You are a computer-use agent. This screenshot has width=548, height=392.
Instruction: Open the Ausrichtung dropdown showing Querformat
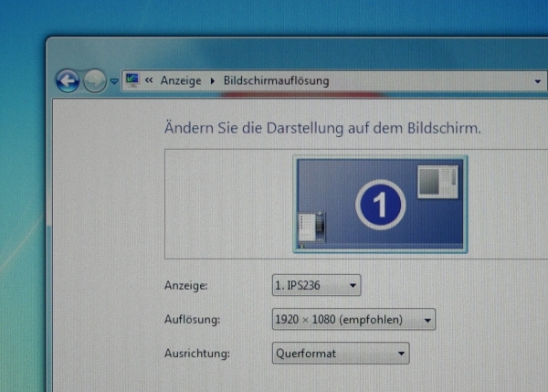coord(341,354)
